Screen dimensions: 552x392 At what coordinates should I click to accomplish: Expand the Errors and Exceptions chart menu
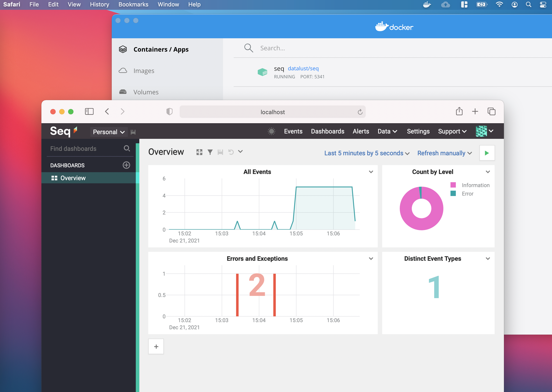click(371, 259)
